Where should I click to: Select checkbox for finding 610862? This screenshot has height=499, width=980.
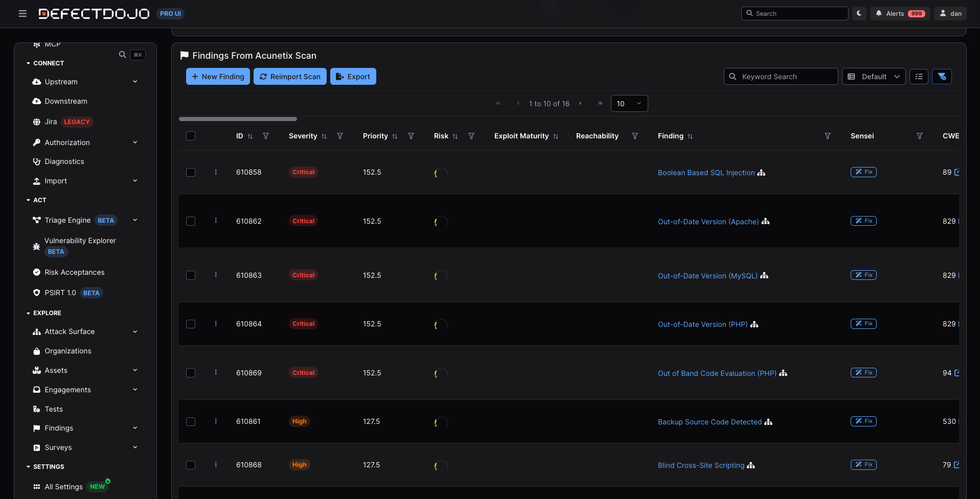(191, 221)
